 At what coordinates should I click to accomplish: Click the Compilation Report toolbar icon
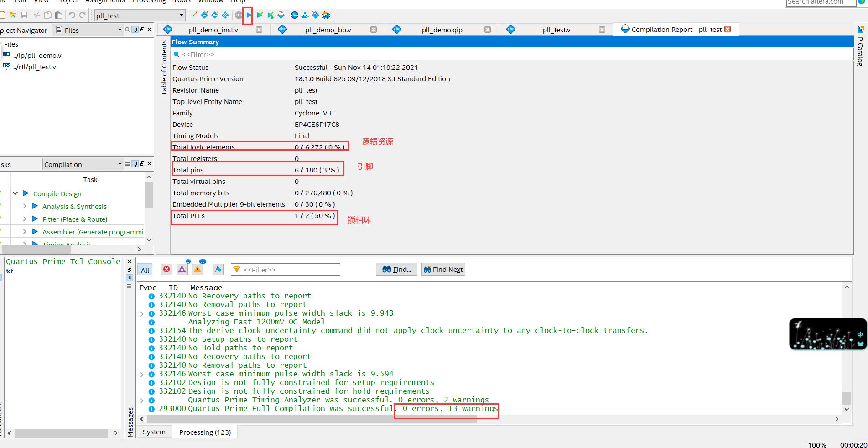pyautogui.click(x=281, y=15)
